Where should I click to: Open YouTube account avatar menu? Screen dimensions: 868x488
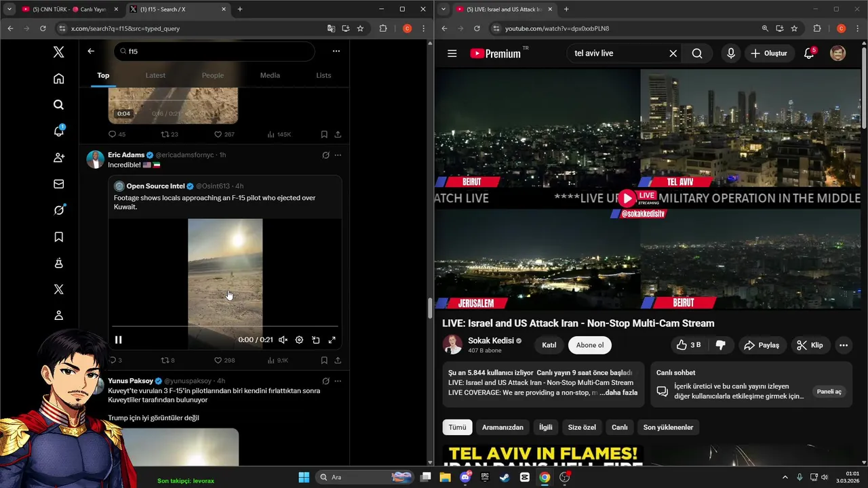[x=838, y=53]
